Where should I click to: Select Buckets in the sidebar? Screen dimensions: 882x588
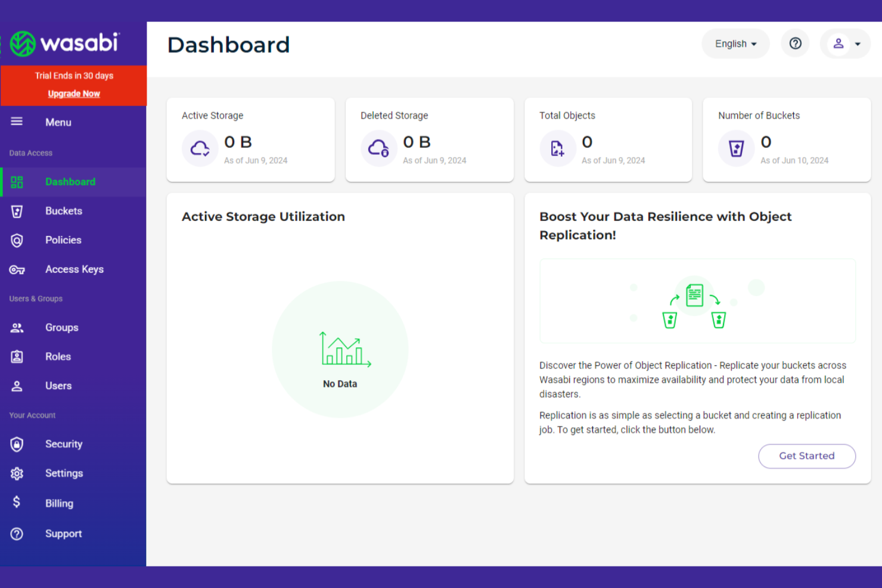63,211
